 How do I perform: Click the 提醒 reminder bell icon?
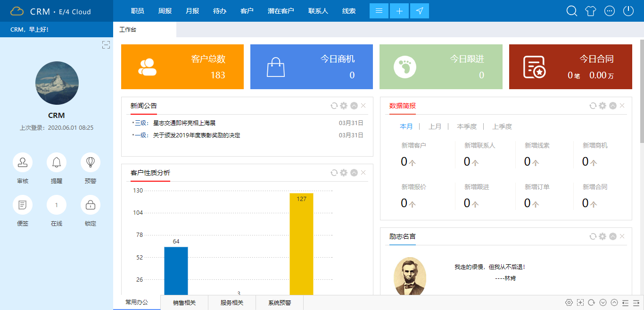(57, 162)
